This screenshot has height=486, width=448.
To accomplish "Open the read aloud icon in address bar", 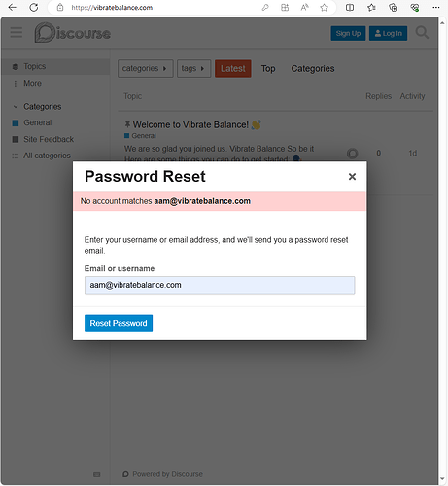I will [304, 7].
